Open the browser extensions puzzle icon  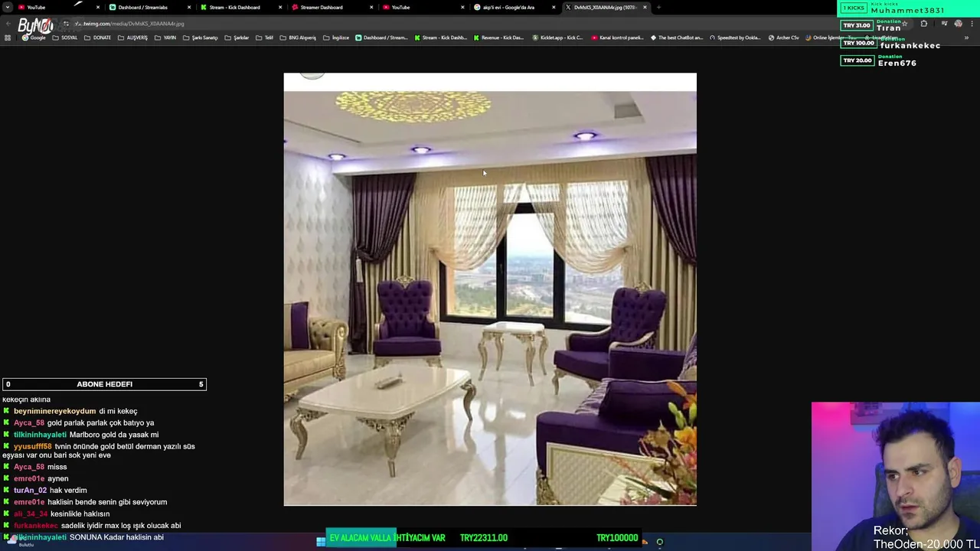pyautogui.click(x=923, y=24)
